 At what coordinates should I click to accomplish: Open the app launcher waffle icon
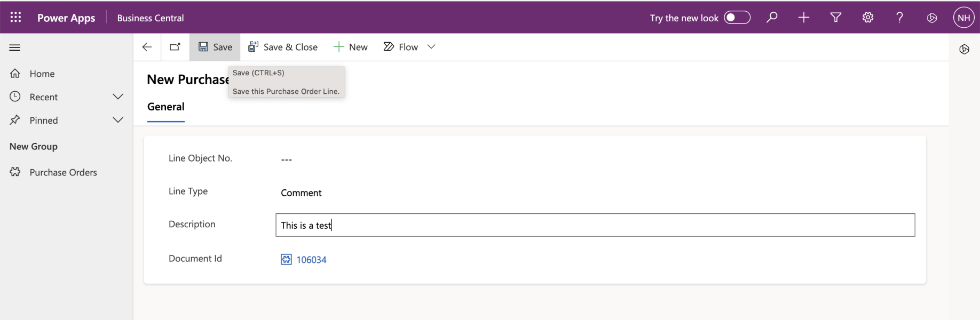[x=15, y=18]
